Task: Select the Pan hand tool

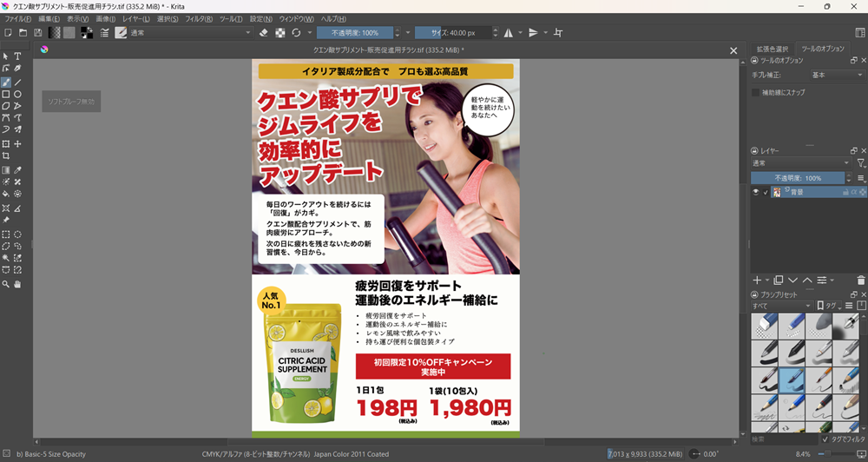Action: point(17,284)
